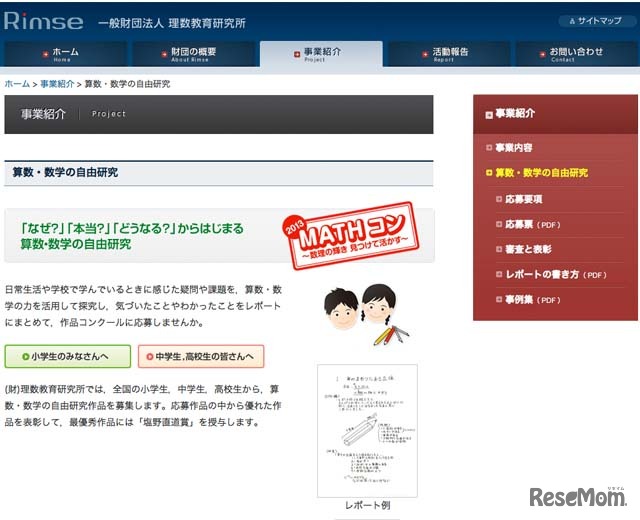
Task: Select the 事業紹介 Project tab
Action: coord(321,54)
